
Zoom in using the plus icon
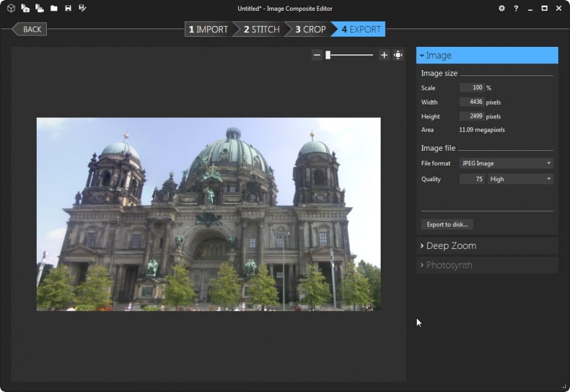(384, 55)
